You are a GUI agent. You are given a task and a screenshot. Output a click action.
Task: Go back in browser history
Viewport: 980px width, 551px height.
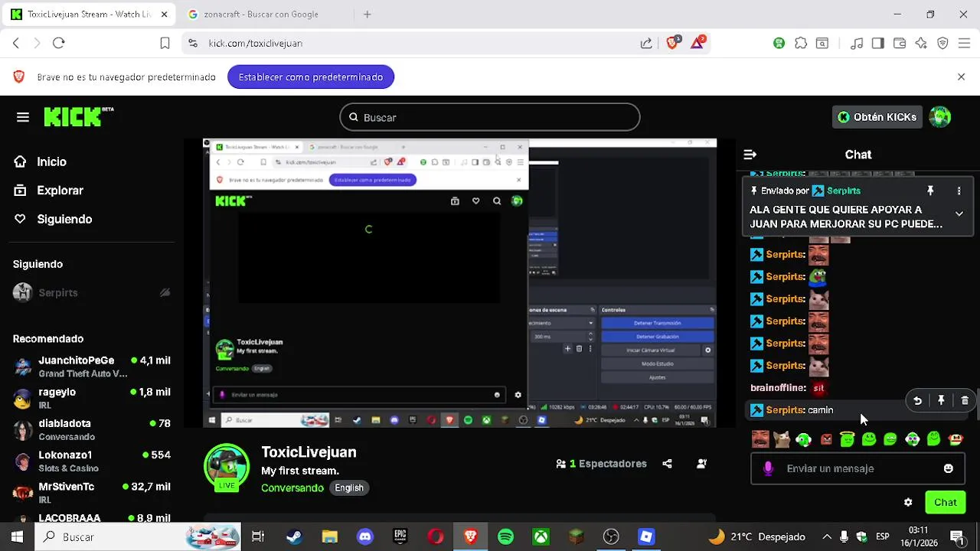coord(16,43)
